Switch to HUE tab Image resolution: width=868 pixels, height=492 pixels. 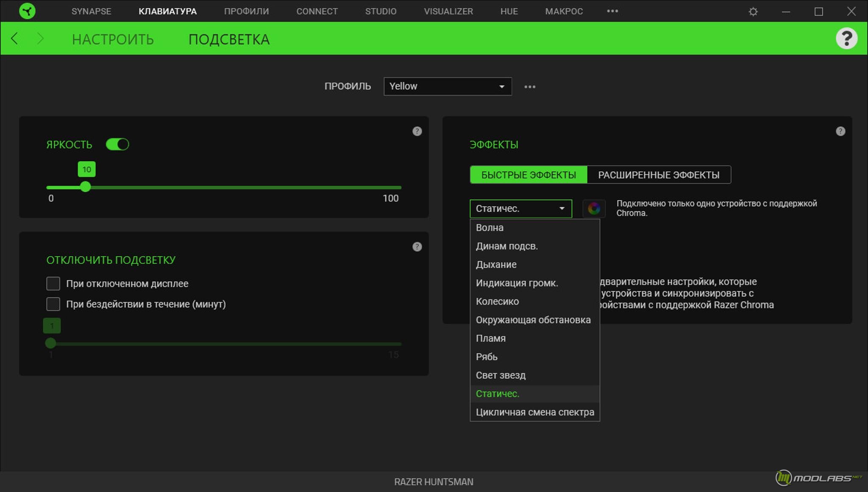509,11
